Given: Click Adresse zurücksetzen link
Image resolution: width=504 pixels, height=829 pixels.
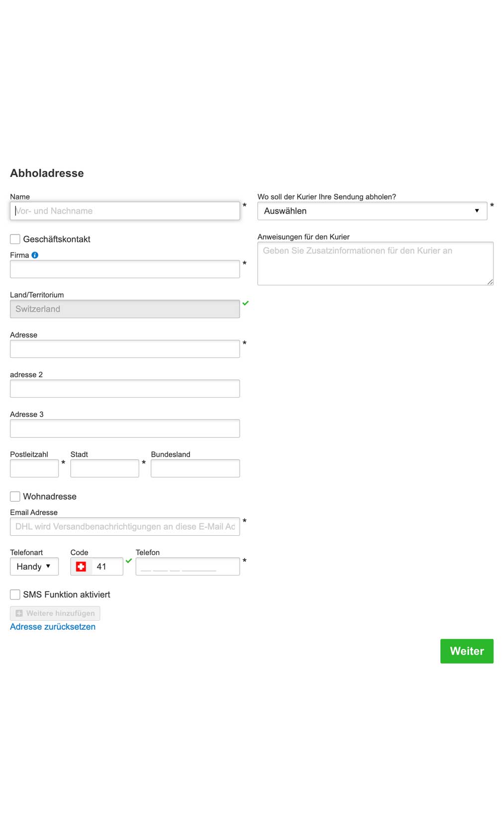Looking at the screenshot, I should pos(53,627).
